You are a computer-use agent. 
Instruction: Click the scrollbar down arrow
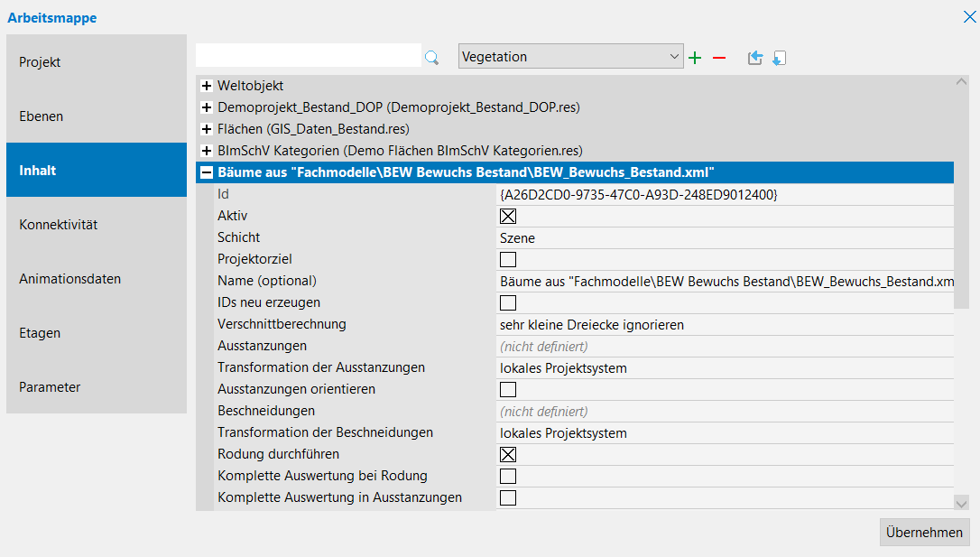click(x=961, y=502)
